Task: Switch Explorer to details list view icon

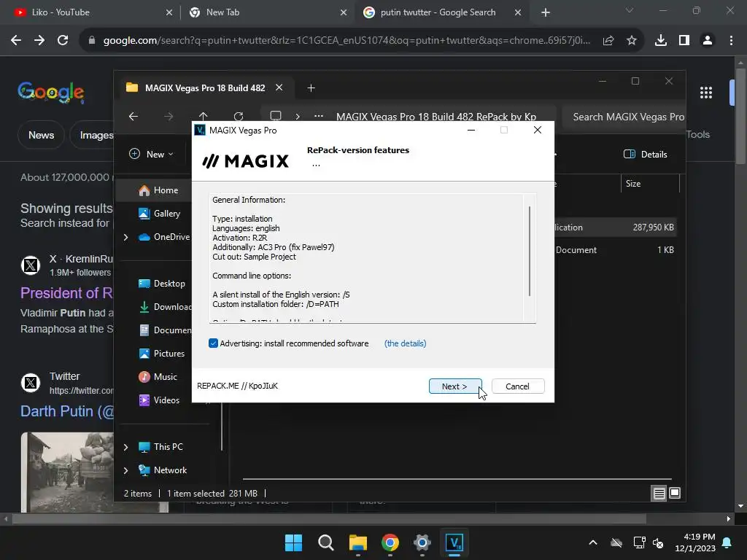Action: [x=659, y=494]
